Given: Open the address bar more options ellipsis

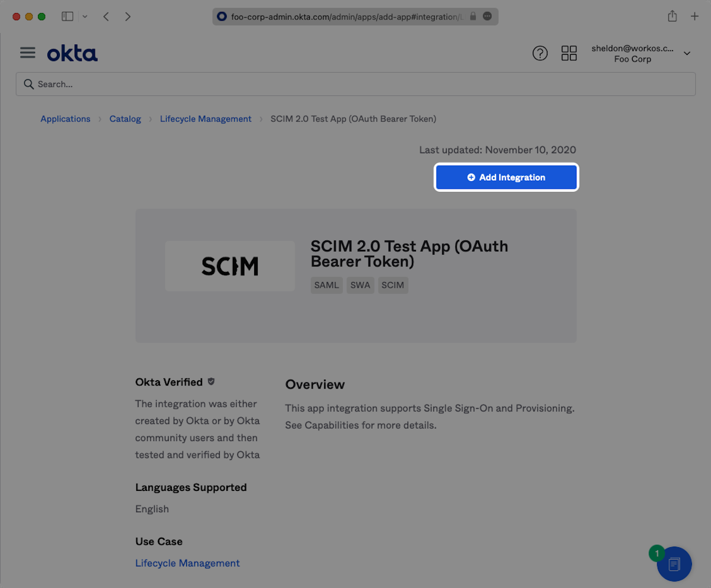Looking at the screenshot, I should [x=488, y=17].
